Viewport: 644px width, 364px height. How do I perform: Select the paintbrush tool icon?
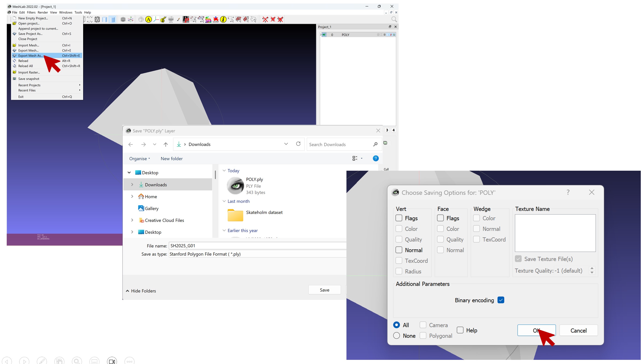click(178, 19)
